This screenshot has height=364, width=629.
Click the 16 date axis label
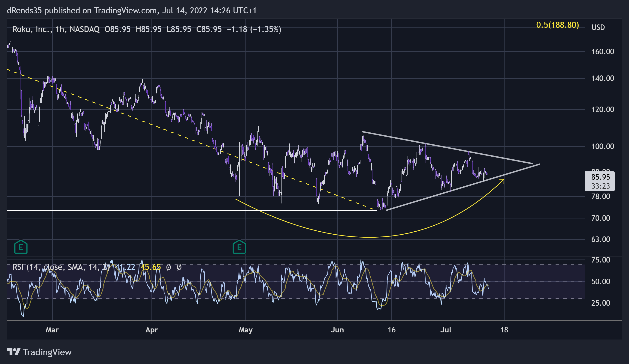pyautogui.click(x=391, y=330)
